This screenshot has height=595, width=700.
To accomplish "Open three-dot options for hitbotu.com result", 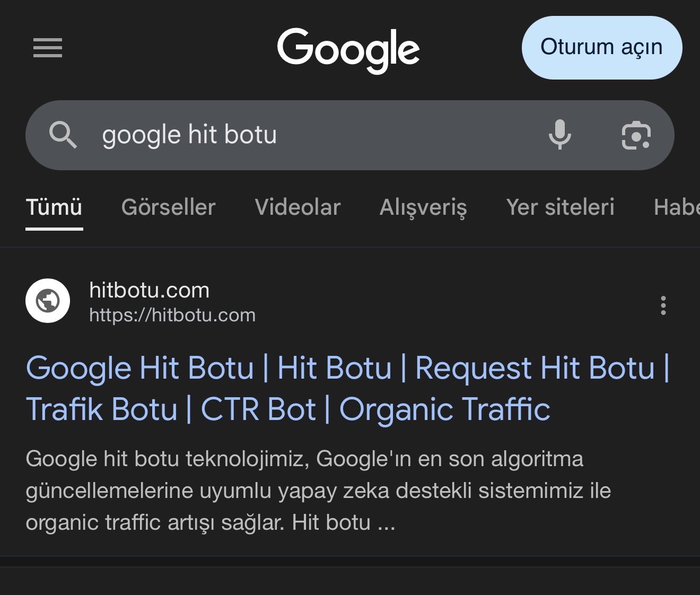I will 663,305.
